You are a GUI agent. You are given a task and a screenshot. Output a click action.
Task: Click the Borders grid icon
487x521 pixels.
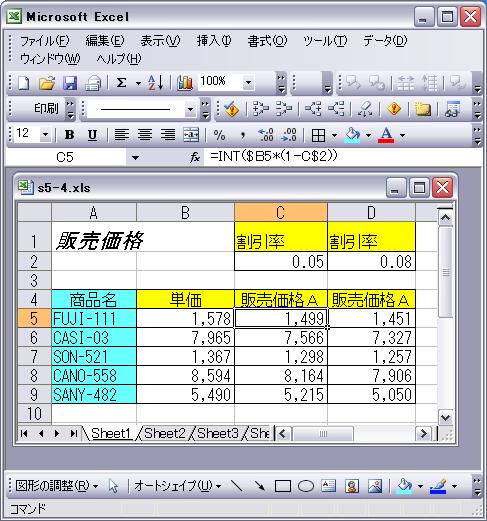[x=318, y=135]
